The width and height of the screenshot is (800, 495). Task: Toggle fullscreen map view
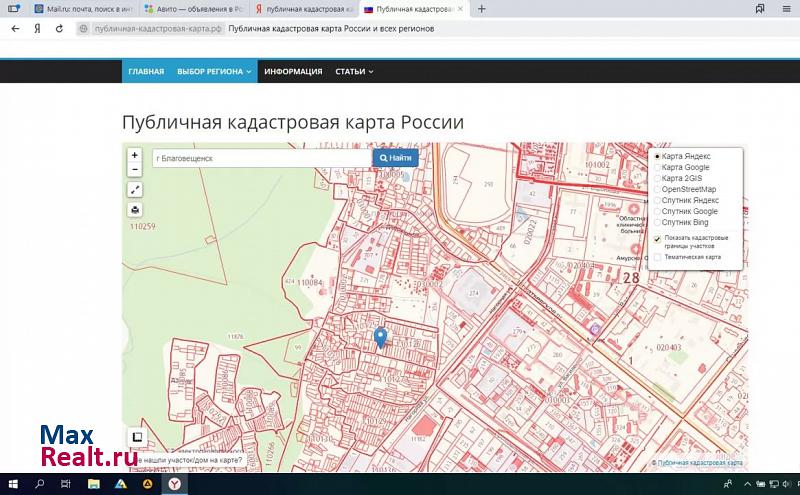pos(135,189)
